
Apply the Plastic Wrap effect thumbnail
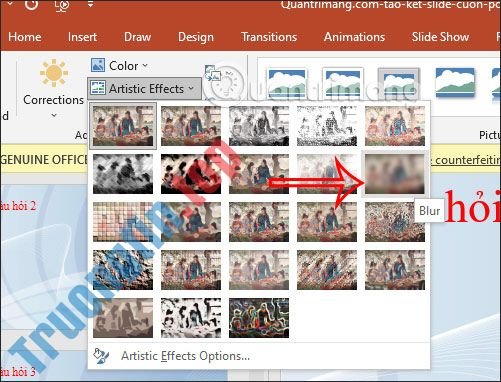click(x=395, y=270)
